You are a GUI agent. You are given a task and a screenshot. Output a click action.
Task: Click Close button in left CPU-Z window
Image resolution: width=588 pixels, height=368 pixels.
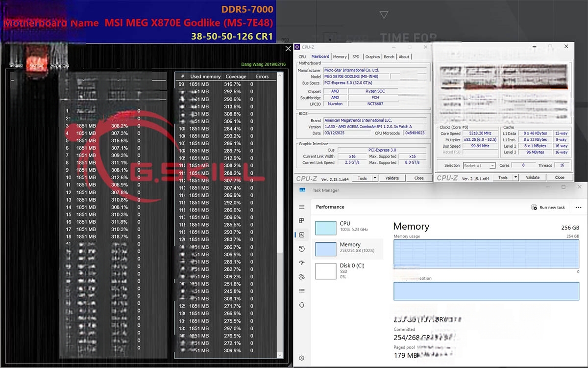click(x=419, y=178)
